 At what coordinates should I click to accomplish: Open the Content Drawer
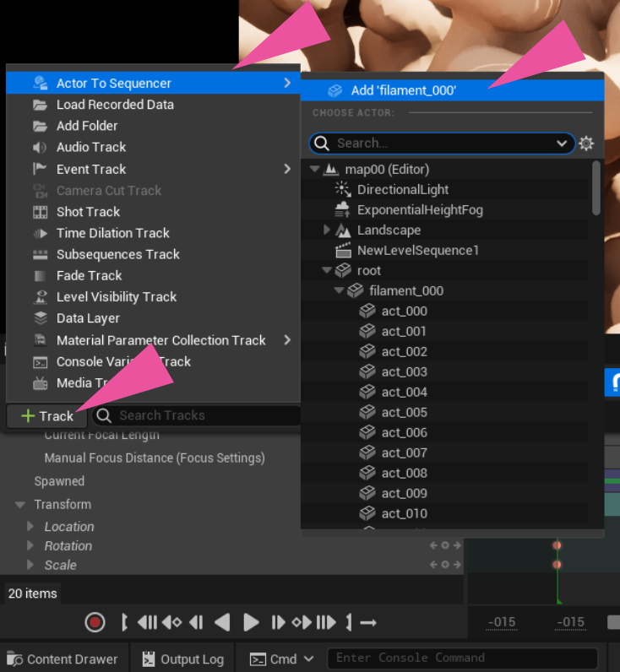pos(63,658)
